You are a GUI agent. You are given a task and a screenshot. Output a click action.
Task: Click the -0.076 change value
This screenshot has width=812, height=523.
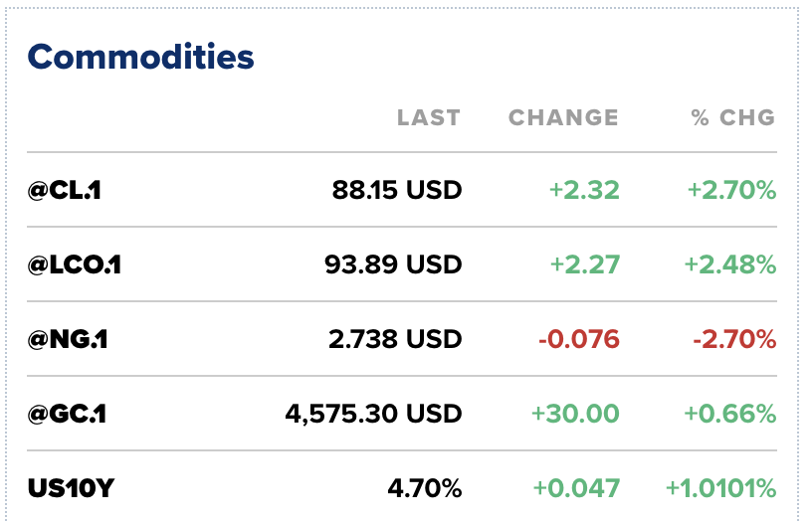click(x=579, y=339)
